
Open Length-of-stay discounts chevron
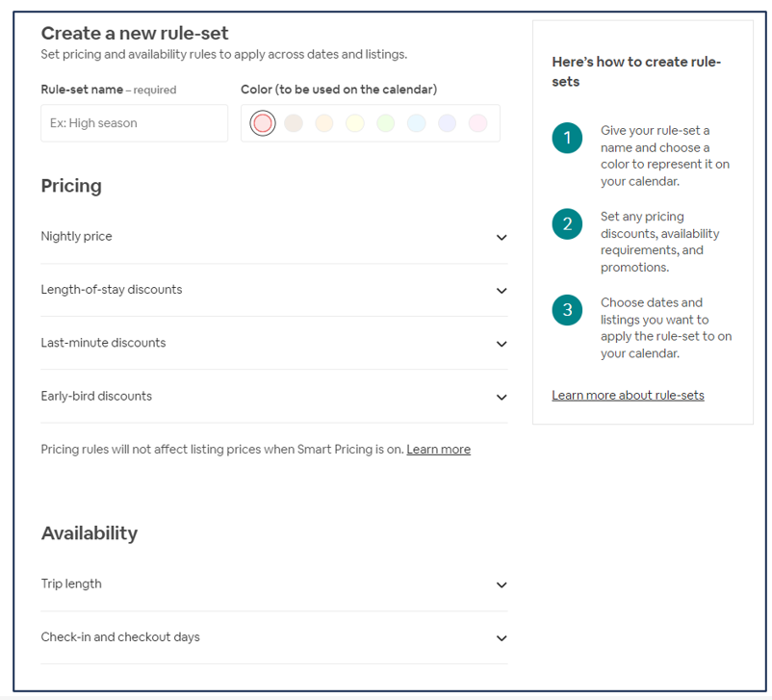[501, 291]
